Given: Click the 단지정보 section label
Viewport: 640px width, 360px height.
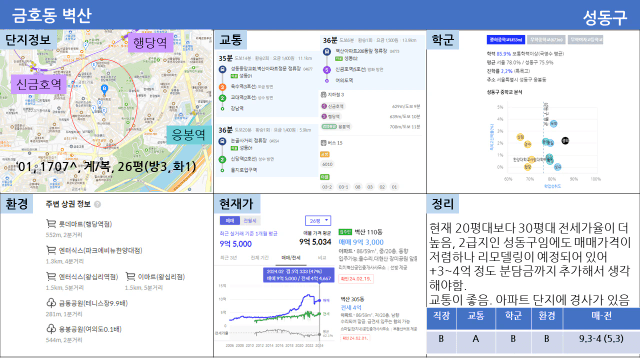Looking at the screenshot, I should [x=28, y=40].
